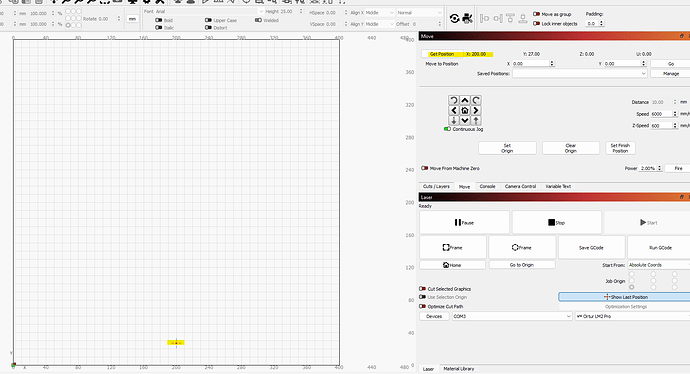
Task: Click the Clear Origin button
Action: [x=571, y=148]
